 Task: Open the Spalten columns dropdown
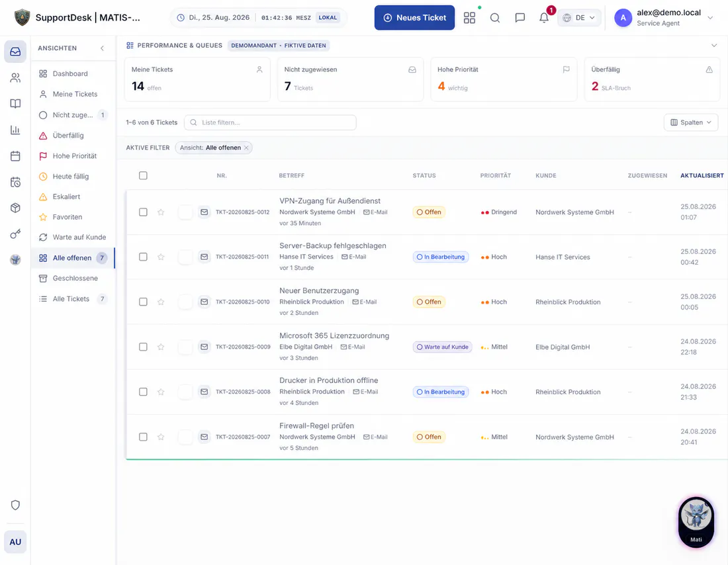tap(691, 122)
